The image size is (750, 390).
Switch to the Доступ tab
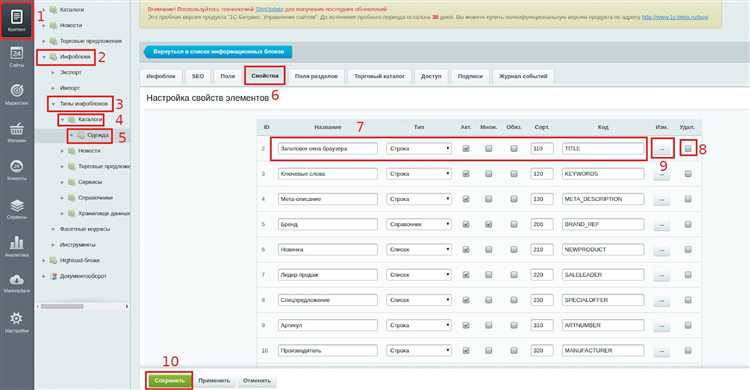(431, 76)
